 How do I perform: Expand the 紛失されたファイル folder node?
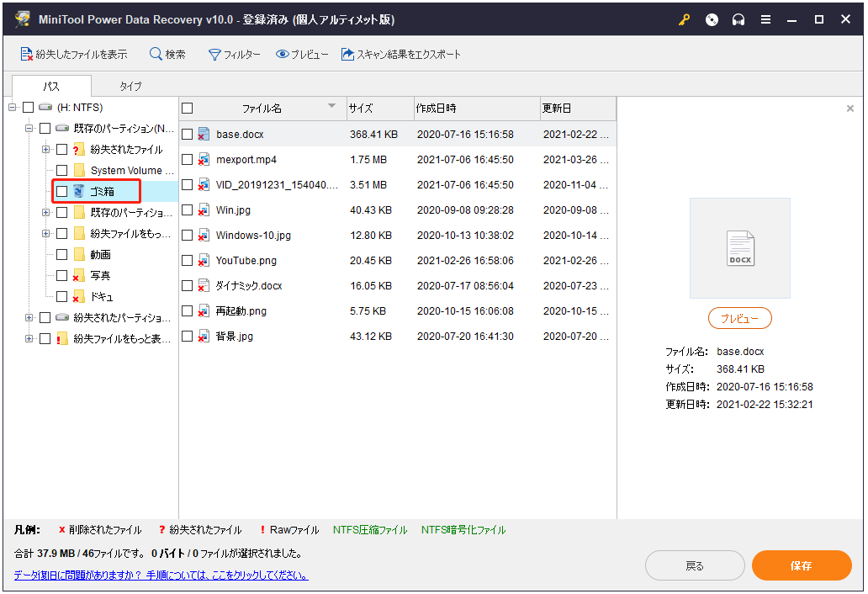point(46,150)
